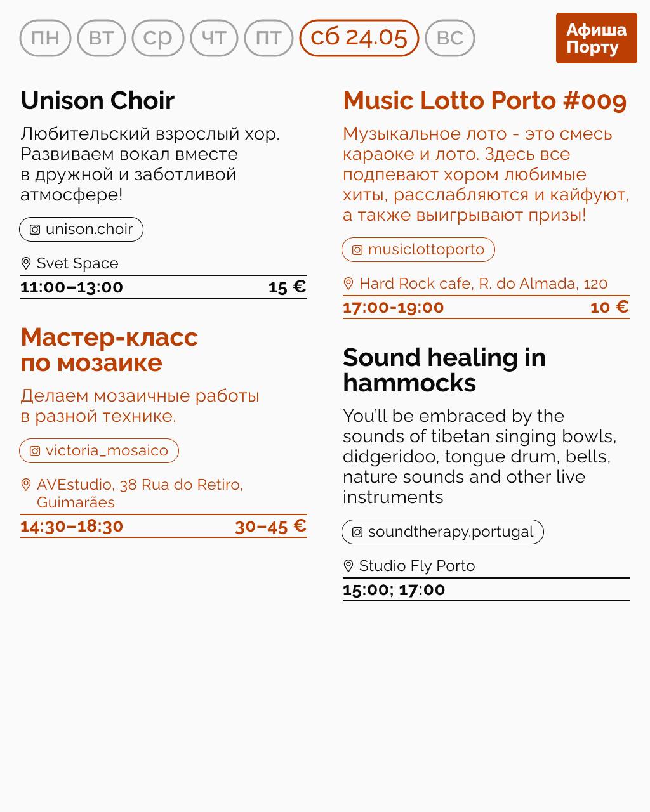
Task: Switch to the ВС day tab
Action: 450,38
